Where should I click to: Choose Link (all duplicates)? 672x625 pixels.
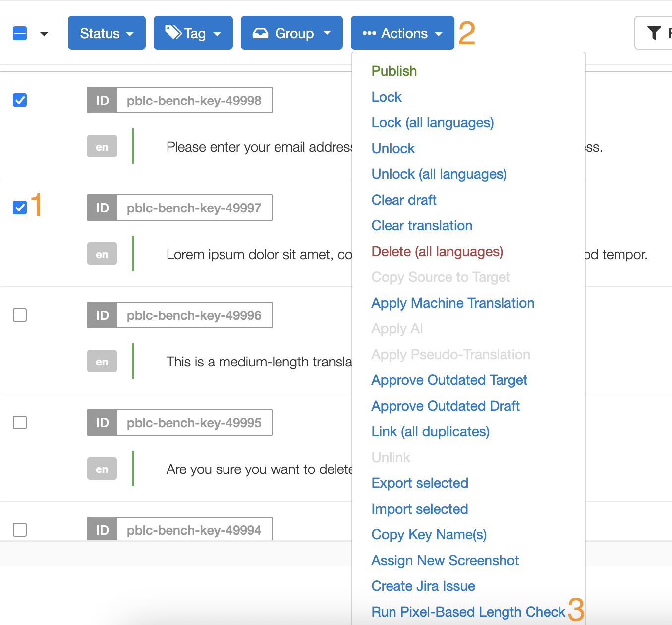click(431, 431)
